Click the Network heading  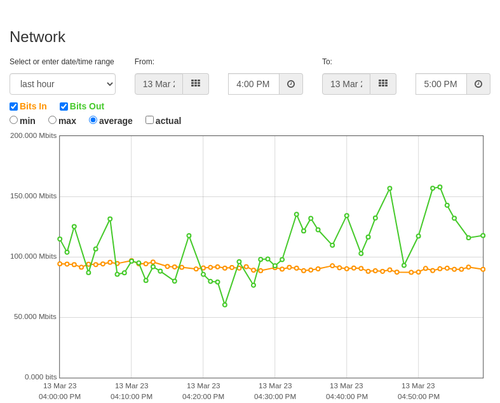pos(38,37)
